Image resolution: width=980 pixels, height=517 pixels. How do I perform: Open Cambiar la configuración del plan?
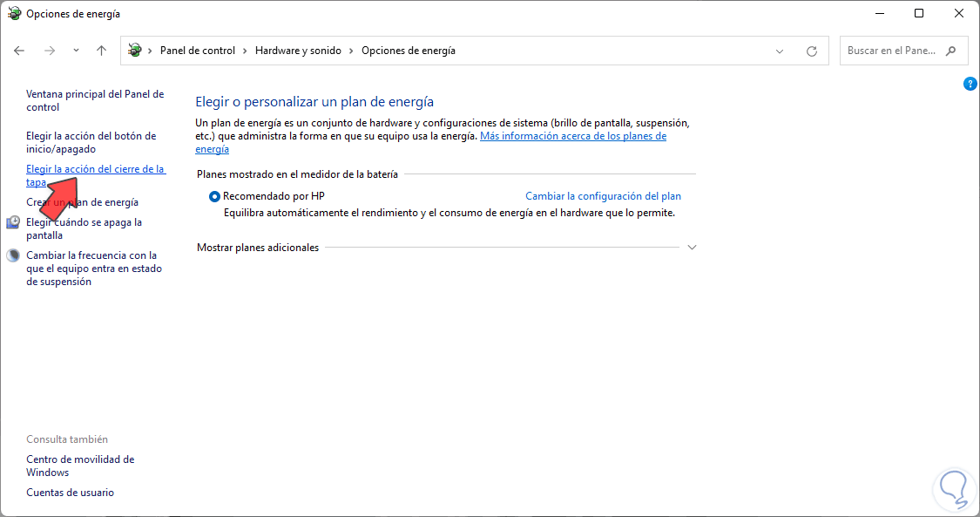tap(603, 196)
